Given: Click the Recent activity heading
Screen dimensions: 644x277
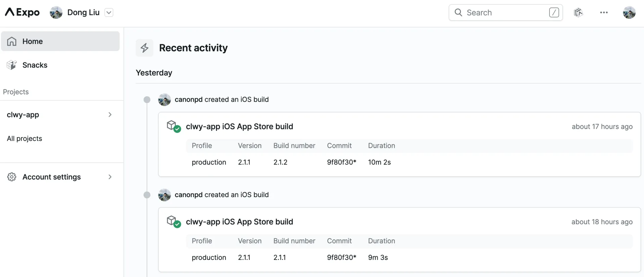Looking at the screenshot, I should coord(194,48).
